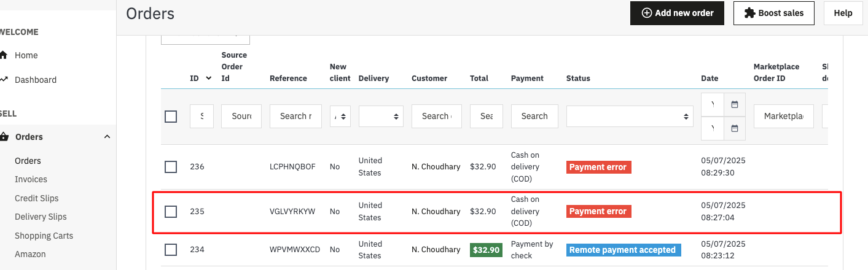
Task: Click the ID column sort arrow
Action: [209, 78]
